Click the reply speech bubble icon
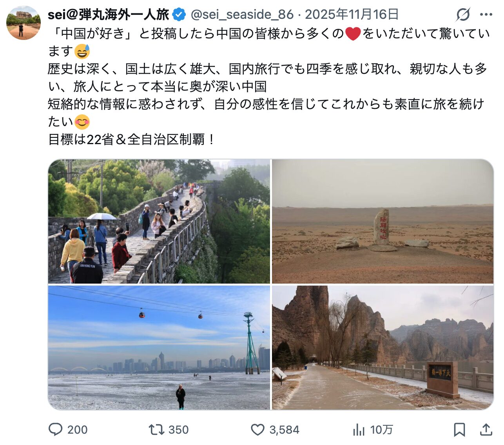The image size is (504, 445). point(55,429)
